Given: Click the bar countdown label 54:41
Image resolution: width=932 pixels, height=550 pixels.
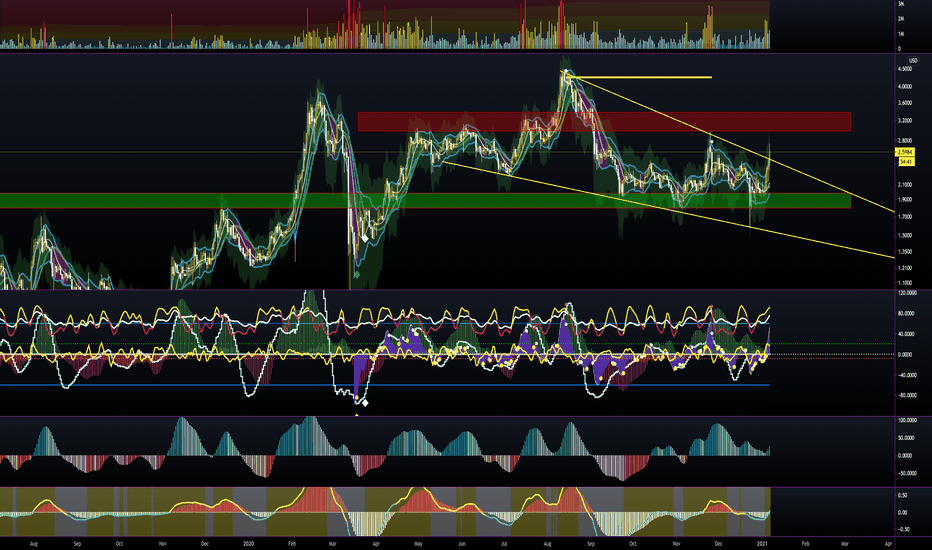Looking at the screenshot, I should 906,161.
